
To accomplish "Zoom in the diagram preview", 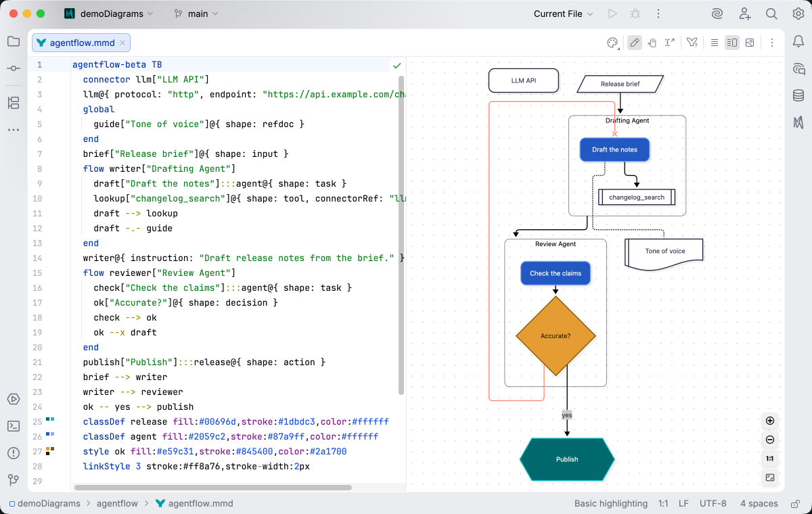I will [770, 421].
